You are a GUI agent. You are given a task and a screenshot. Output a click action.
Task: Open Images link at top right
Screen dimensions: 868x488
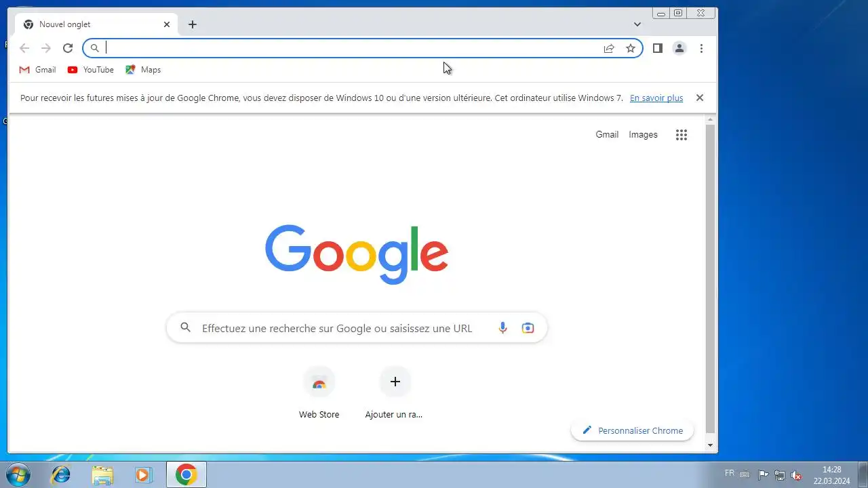click(643, 134)
